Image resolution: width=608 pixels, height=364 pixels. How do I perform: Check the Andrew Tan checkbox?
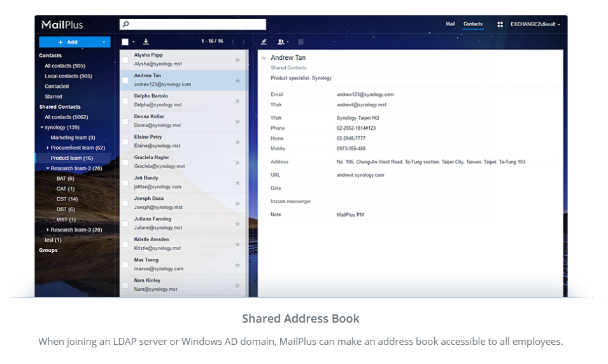[x=125, y=81]
